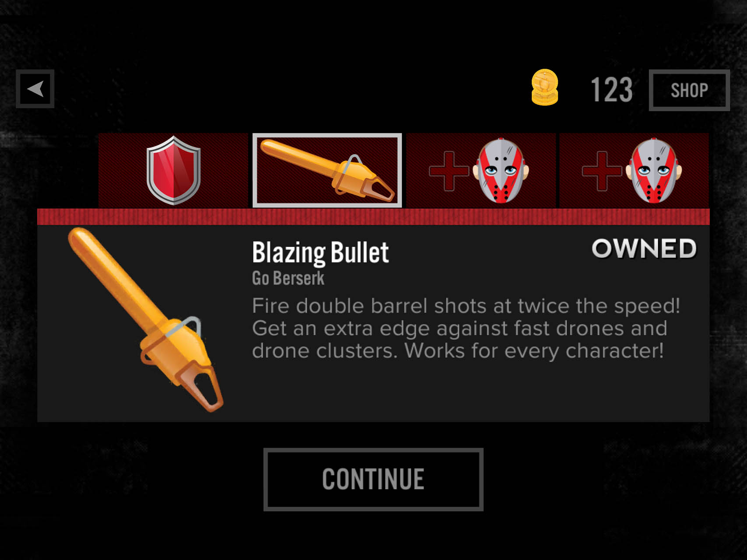
Task: Tap the red plus on the last power-up tile
Action: click(x=602, y=171)
